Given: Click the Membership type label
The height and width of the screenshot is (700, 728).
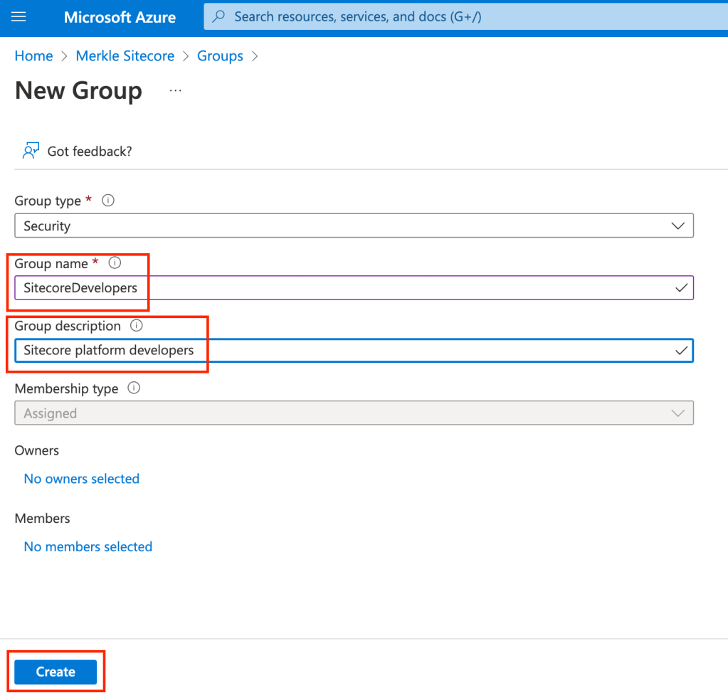Looking at the screenshot, I should click(x=66, y=388).
